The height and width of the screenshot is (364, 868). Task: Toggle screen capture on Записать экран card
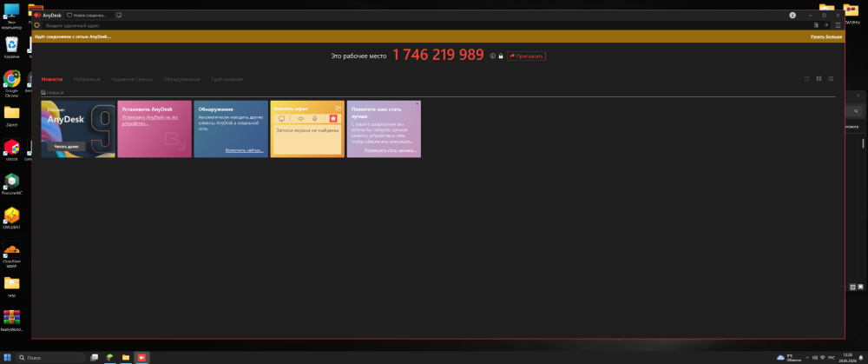281,118
